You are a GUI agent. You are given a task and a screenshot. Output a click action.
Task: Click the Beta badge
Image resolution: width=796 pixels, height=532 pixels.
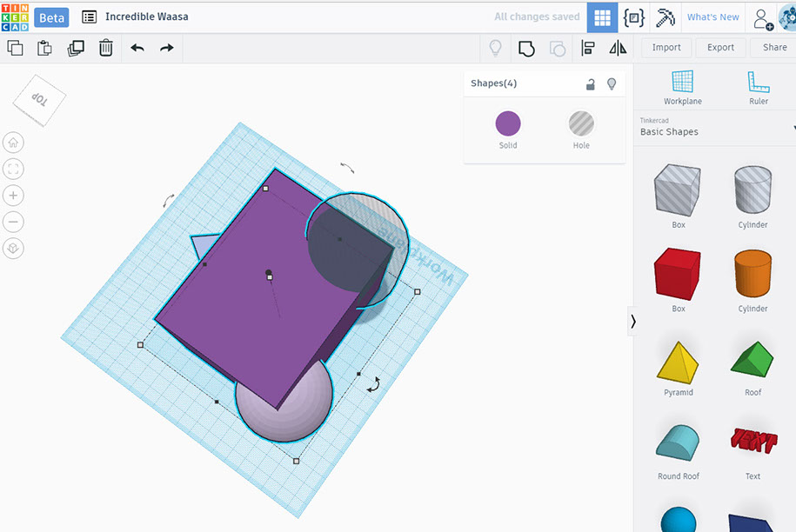coord(51,17)
